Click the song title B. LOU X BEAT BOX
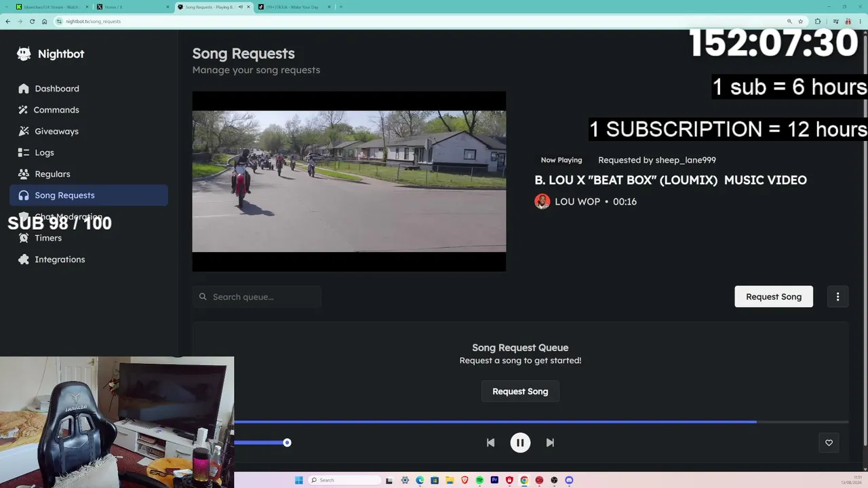The image size is (868, 488). [x=671, y=180]
